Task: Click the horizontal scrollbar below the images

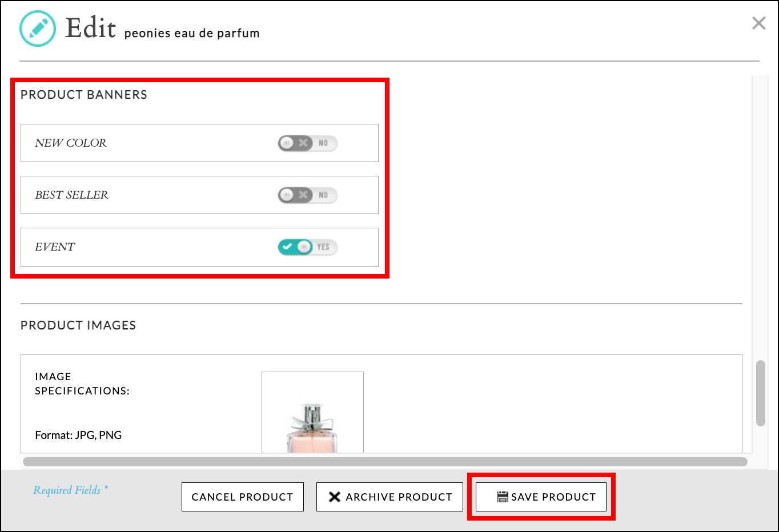Action: pyautogui.click(x=384, y=461)
